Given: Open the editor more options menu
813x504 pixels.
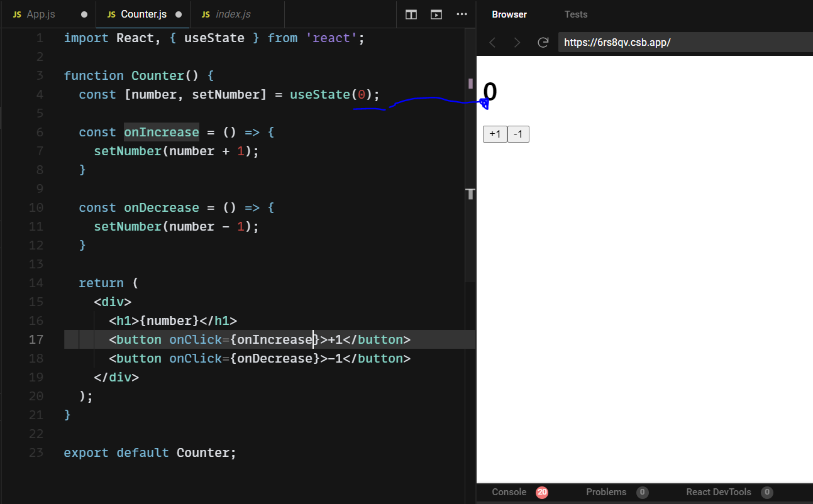Looking at the screenshot, I should [x=462, y=14].
